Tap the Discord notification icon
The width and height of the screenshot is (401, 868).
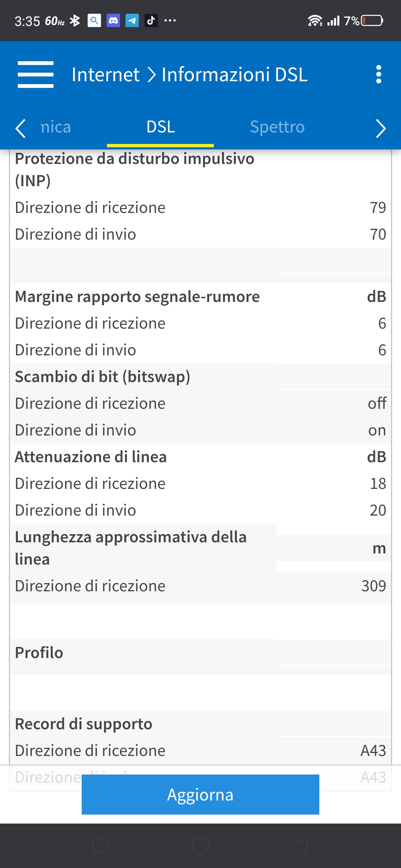pyautogui.click(x=113, y=20)
